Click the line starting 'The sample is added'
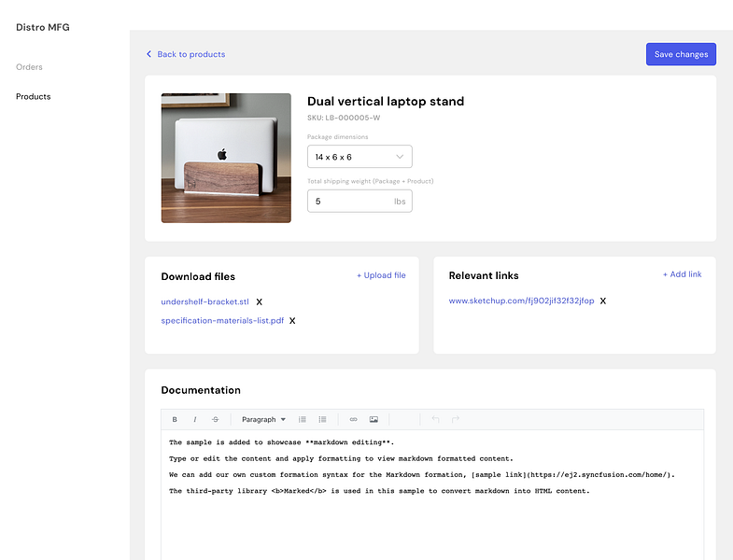This screenshot has height=560, width=733. click(x=282, y=442)
